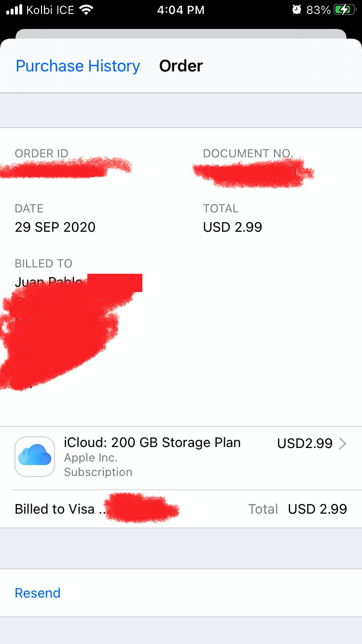Image resolution: width=362 pixels, height=644 pixels.
Task: Tap the 29 SEP 2020 date value
Action: click(55, 227)
